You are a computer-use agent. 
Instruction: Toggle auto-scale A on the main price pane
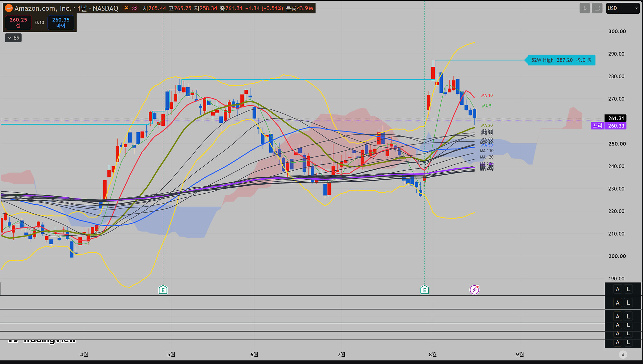(x=618, y=289)
